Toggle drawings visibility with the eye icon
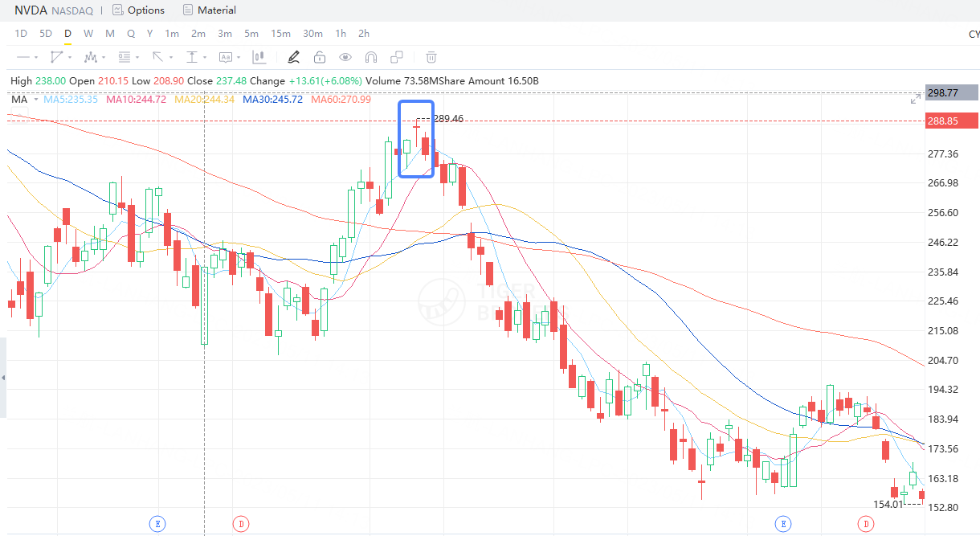This screenshot has height=536, width=980. [345, 57]
